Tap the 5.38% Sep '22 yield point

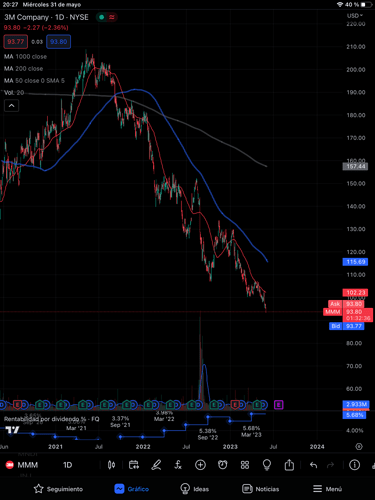208,416
